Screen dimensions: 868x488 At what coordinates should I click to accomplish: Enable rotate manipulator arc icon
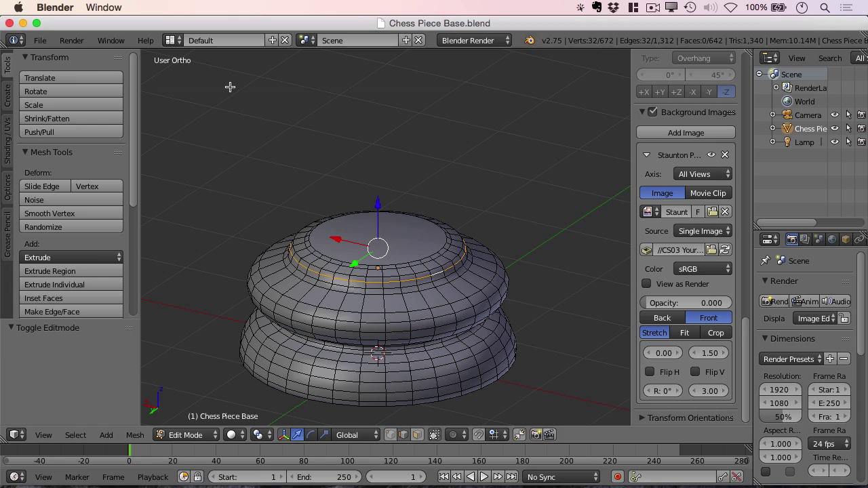tap(311, 434)
